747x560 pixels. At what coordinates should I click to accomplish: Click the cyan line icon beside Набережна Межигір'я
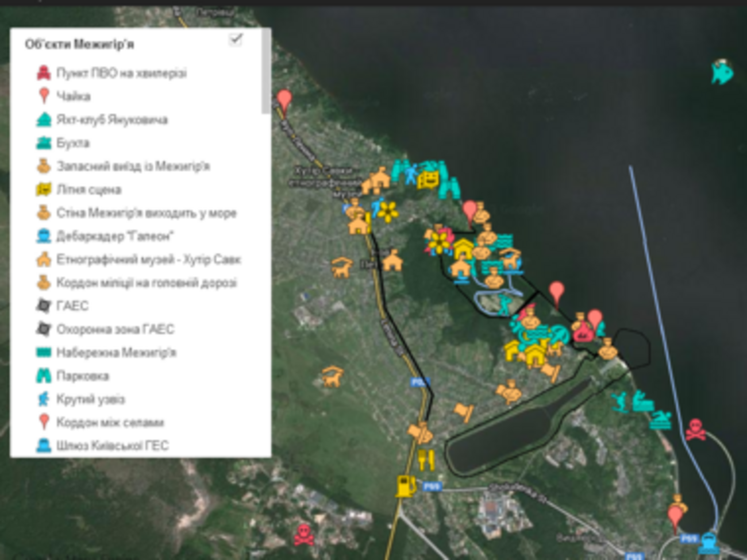[x=44, y=352]
